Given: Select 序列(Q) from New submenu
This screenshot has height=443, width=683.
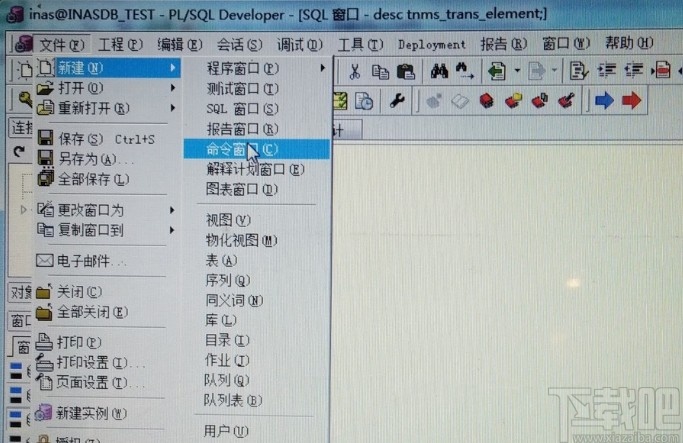Looking at the screenshot, I should [x=257, y=280].
